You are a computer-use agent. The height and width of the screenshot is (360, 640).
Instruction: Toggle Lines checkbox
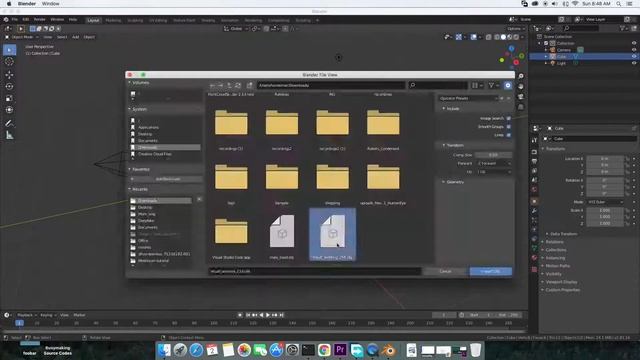(x=509, y=135)
